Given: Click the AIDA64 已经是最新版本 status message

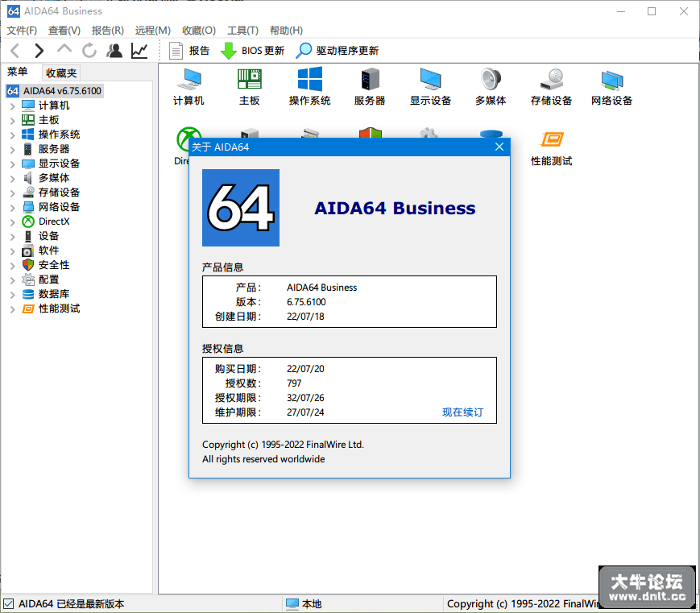Looking at the screenshot, I should click(72, 604).
